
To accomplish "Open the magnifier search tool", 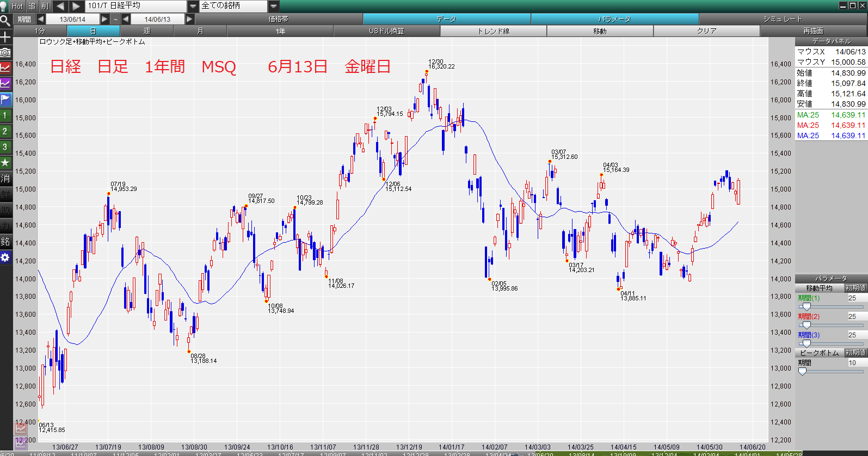I will pyautogui.click(x=5, y=21).
